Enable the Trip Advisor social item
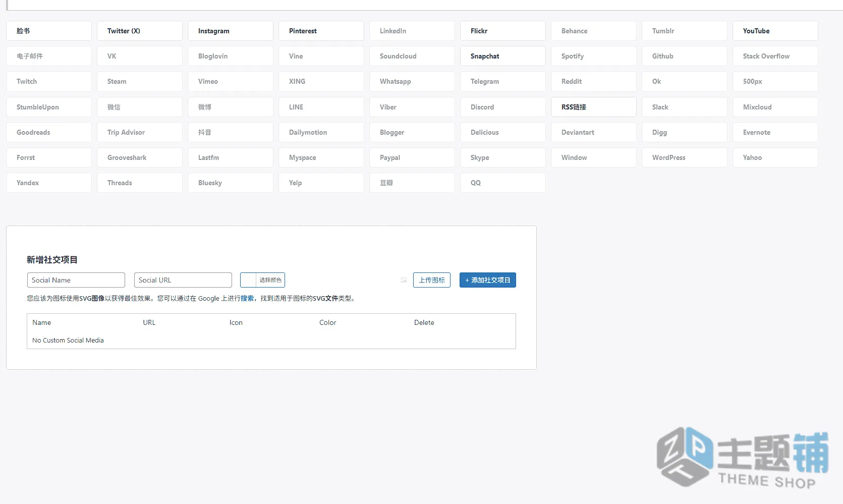The image size is (843, 504). coord(140,132)
